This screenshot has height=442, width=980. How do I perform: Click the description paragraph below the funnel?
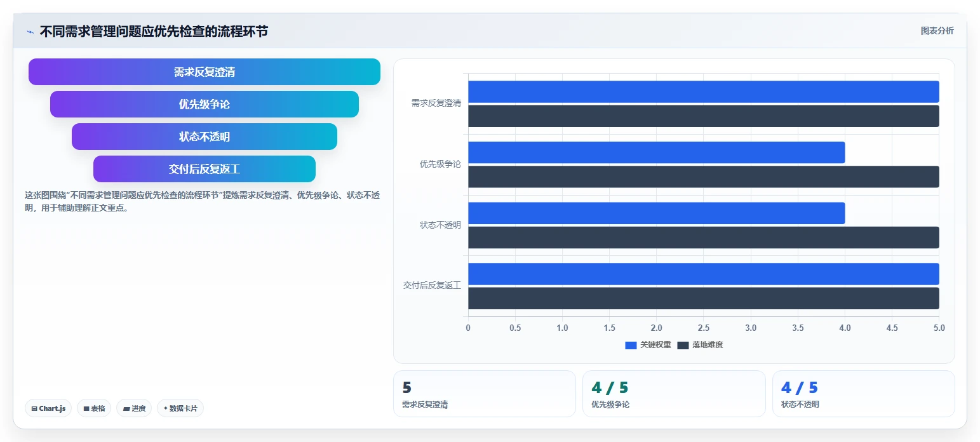tap(202, 201)
